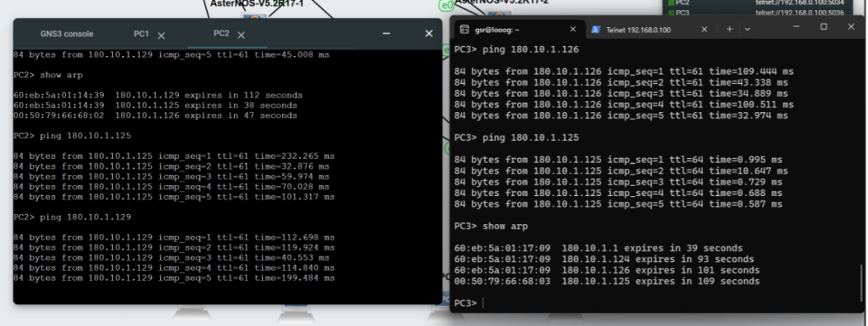Click ARP entry 00:50:79:66:68:02 in PC2
This screenshot has height=326, width=868.
pyautogui.click(x=155, y=115)
